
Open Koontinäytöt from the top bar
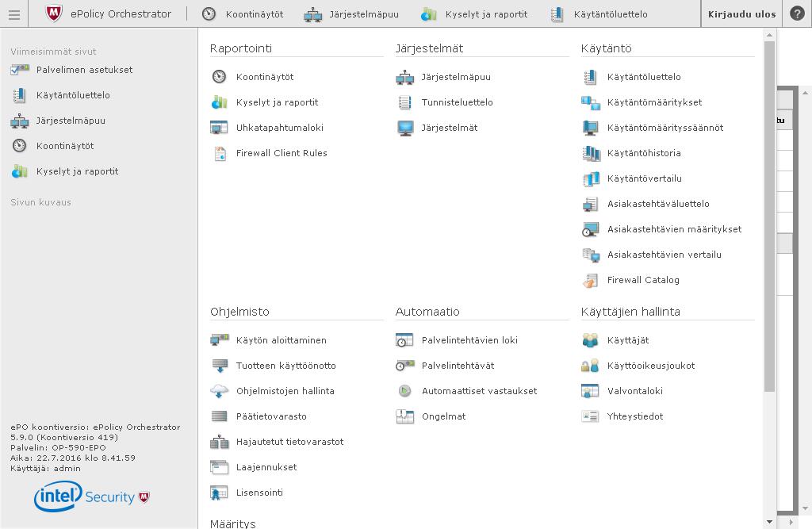coord(255,14)
